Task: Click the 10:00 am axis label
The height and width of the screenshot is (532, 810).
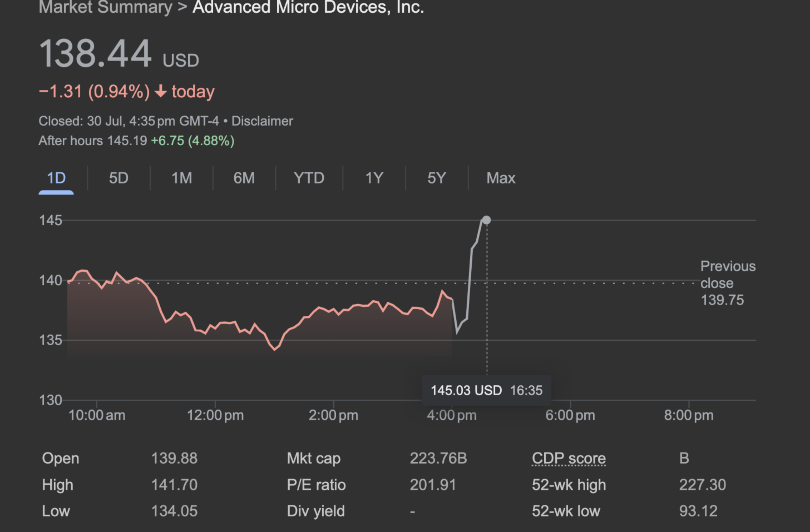Action: tap(97, 415)
